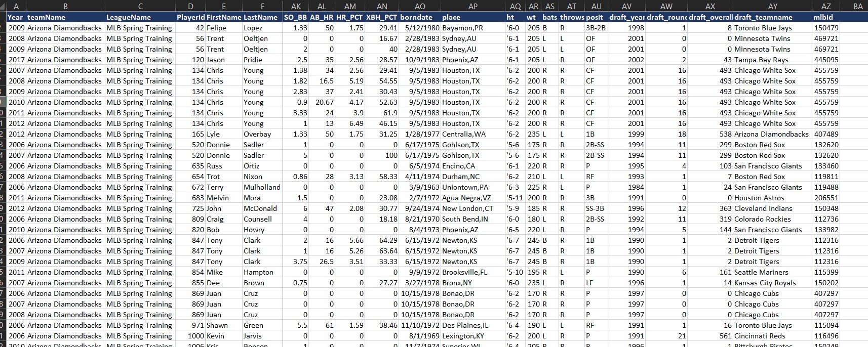The height and width of the screenshot is (347, 868).
Task: Select the Cleveland Indians cell
Action: [763, 208]
